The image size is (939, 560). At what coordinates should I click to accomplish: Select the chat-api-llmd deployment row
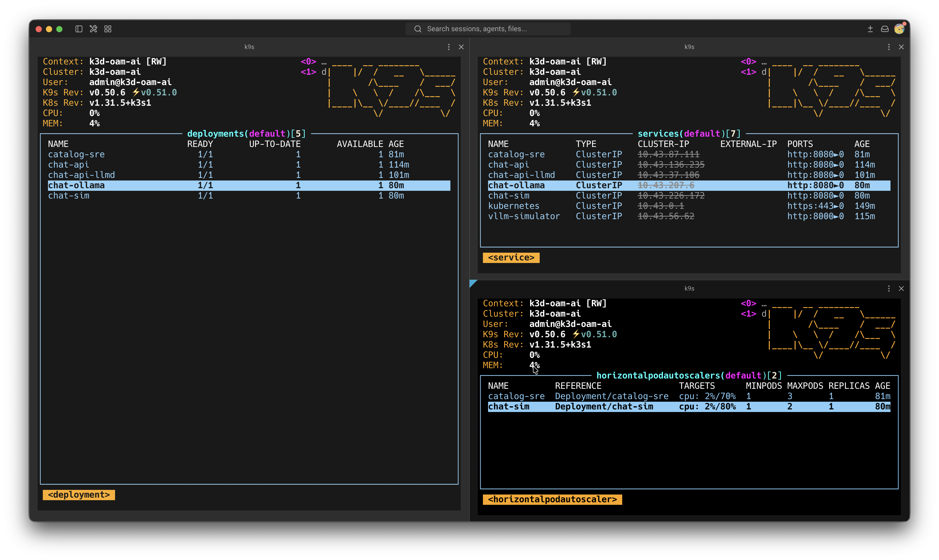[249, 175]
